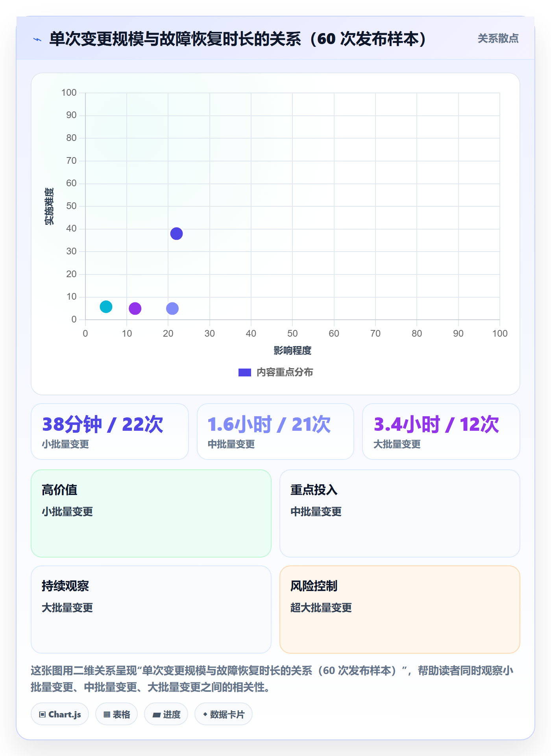Select the 高价值 quadrant card
The image size is (551, 756).
tap(151, 513)
